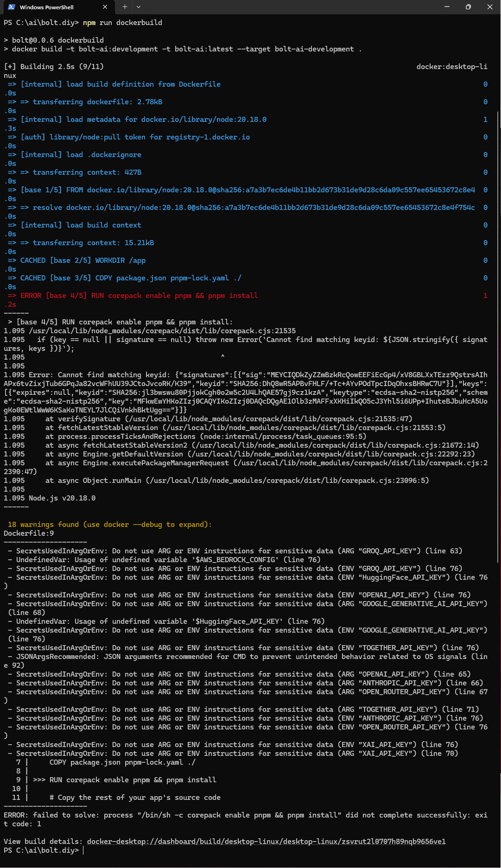Maximize the terminal window

[468, 7]
